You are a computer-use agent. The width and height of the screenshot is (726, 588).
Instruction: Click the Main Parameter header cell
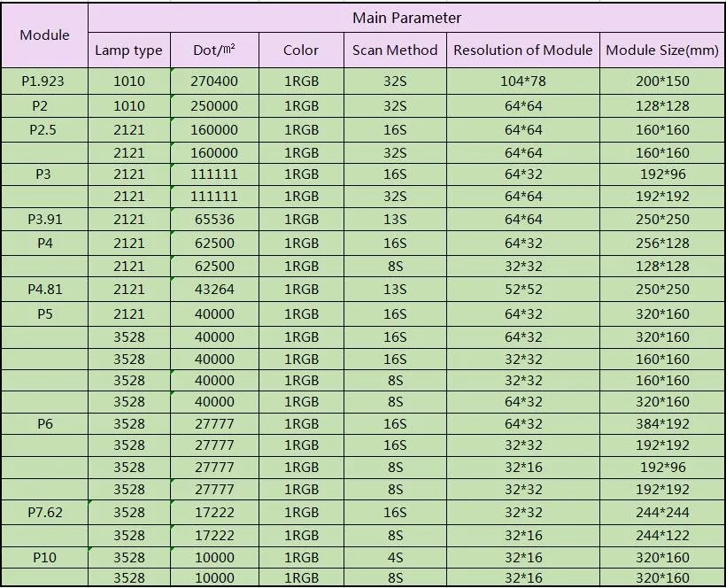point(406,18)
